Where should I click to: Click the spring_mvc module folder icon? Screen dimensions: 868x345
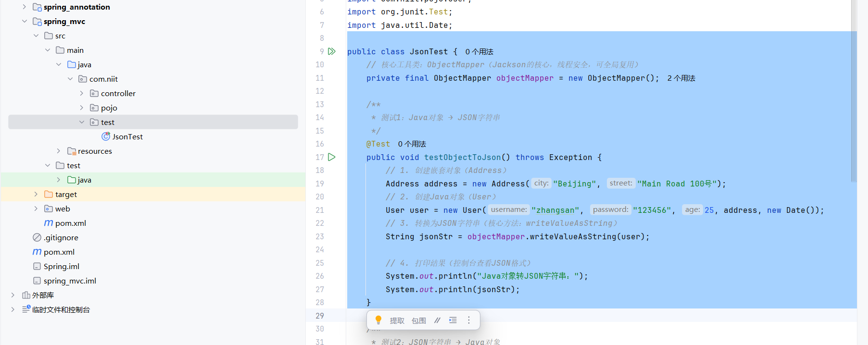(37, 22)
